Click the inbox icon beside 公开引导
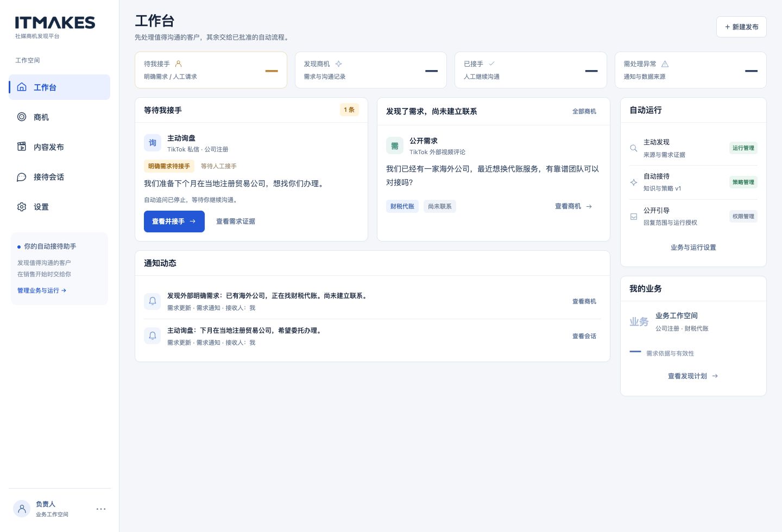Image resolution: width=782 pixels, height=532 pixels. point(634,217)
